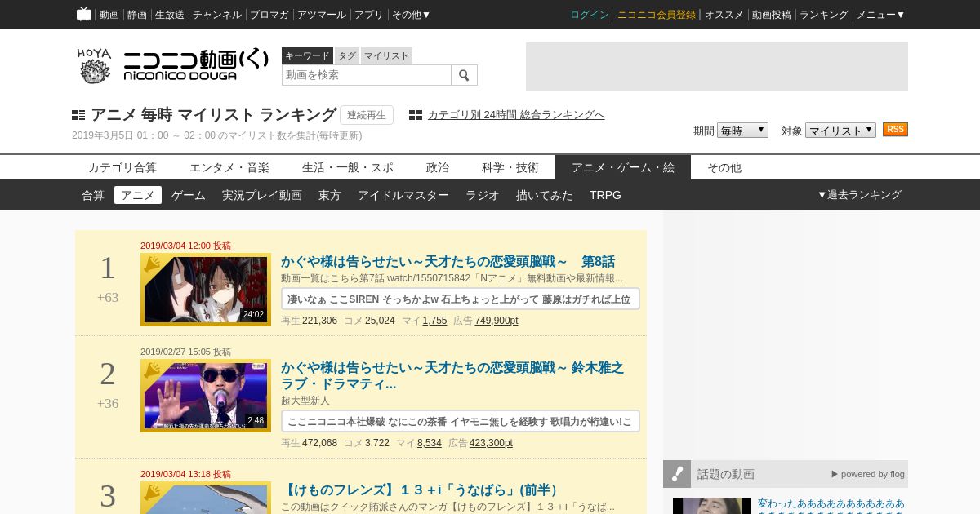Open rank 3 けものフレンズ thumbnail
The width and height of the screenshot is (980, 514).
click(x=206, y=498)
